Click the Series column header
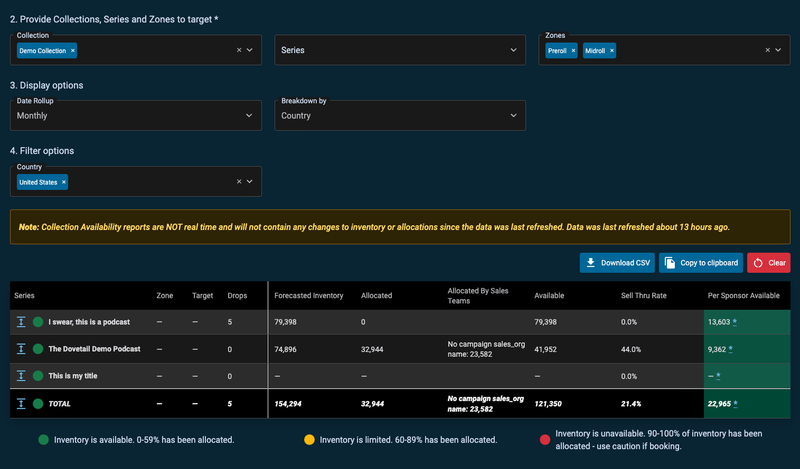 [x=24, y=295]
